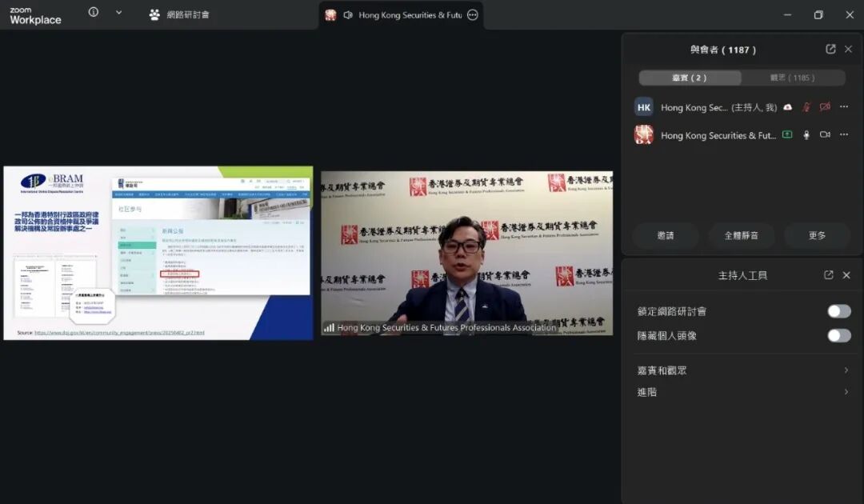Screen dimensions: 864x504
Task: Click the Source link in shared slide
Action: (119, 333)
